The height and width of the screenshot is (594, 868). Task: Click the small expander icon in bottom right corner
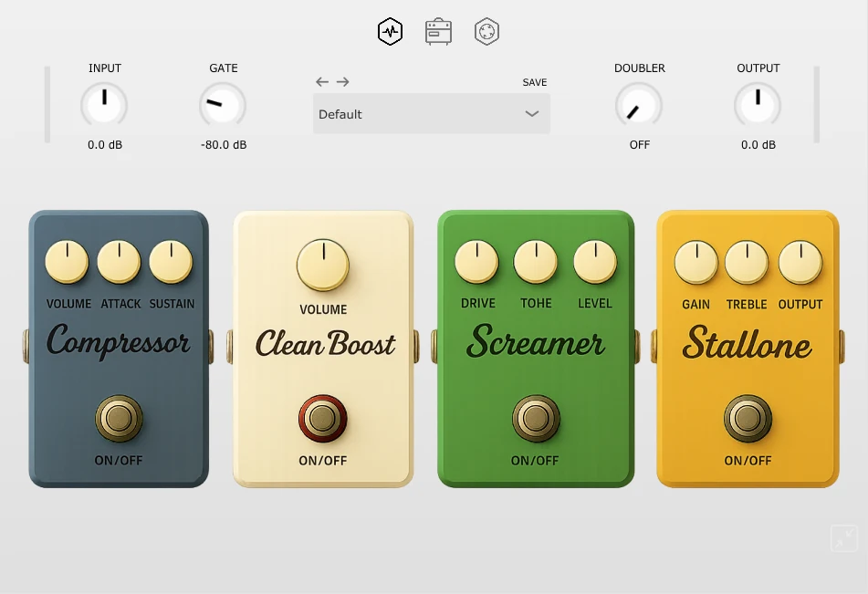pyautogui.click(x=843, y=538)
